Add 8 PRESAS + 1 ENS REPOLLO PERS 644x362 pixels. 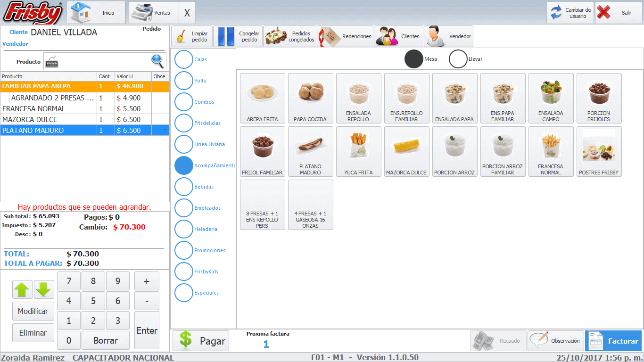coord(263,205)
